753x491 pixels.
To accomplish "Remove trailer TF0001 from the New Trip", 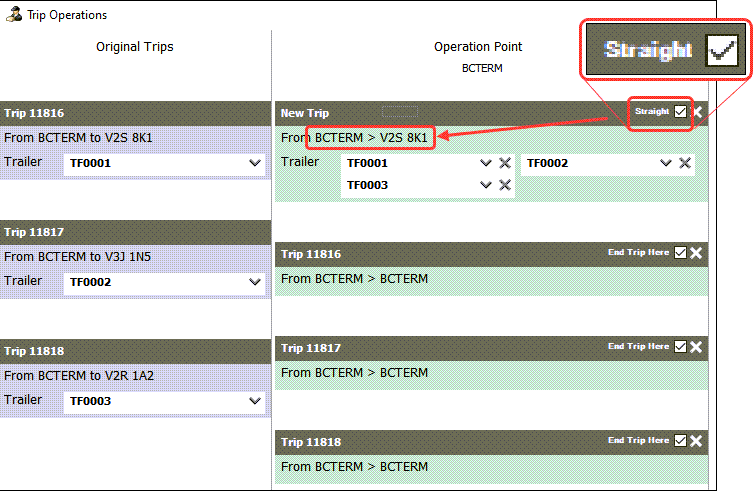I will click(505, 163).
